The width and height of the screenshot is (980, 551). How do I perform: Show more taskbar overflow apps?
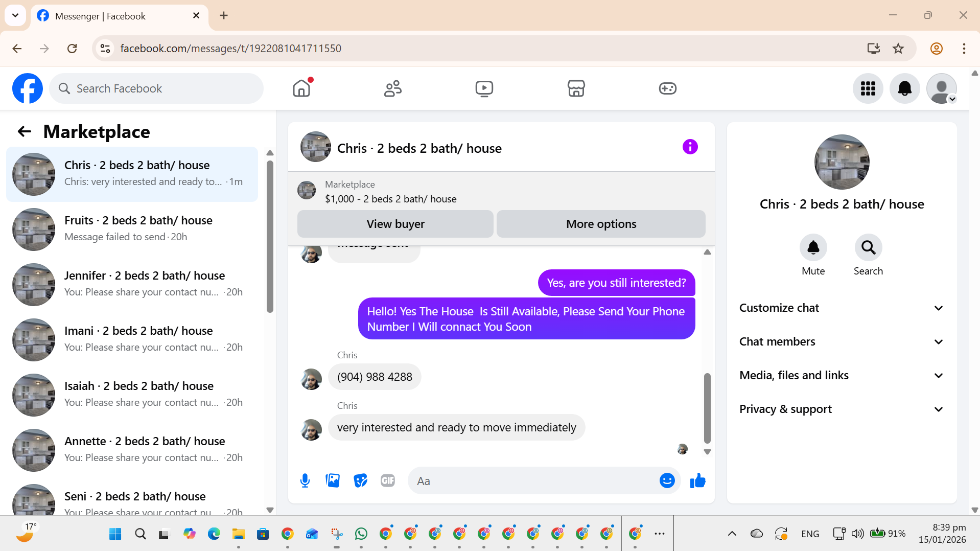coord(660,534)
